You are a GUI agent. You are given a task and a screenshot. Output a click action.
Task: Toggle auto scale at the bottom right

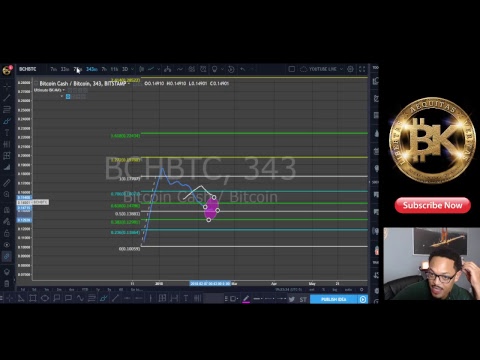[348, 289]
